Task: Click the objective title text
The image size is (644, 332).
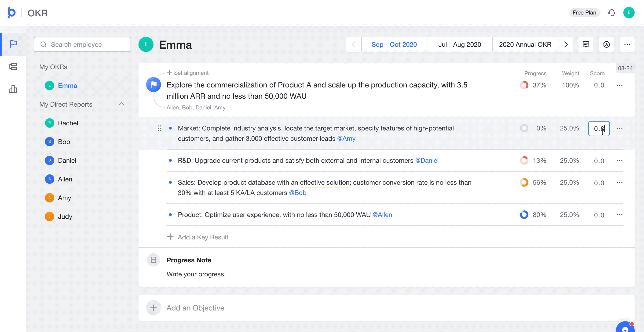Action: (x=317, y=90)
